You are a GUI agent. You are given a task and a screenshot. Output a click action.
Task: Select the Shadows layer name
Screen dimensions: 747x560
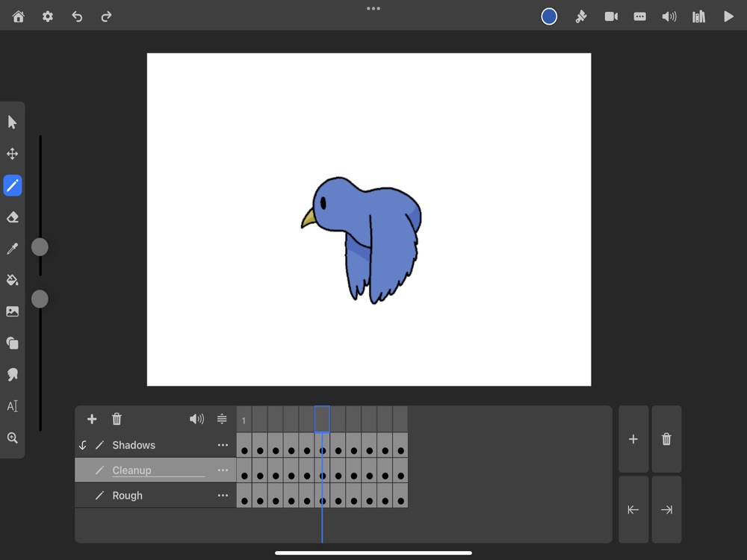coord(134,445)
